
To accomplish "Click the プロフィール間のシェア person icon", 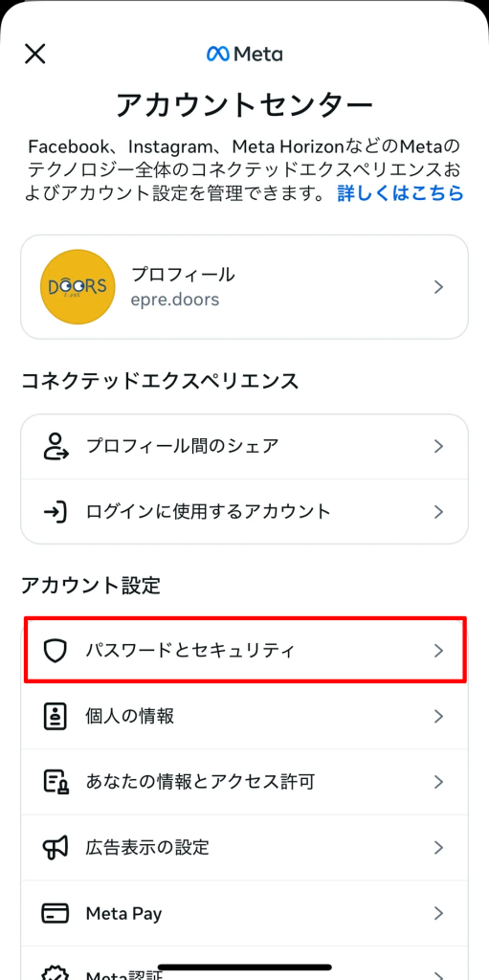I will (56, 446).
